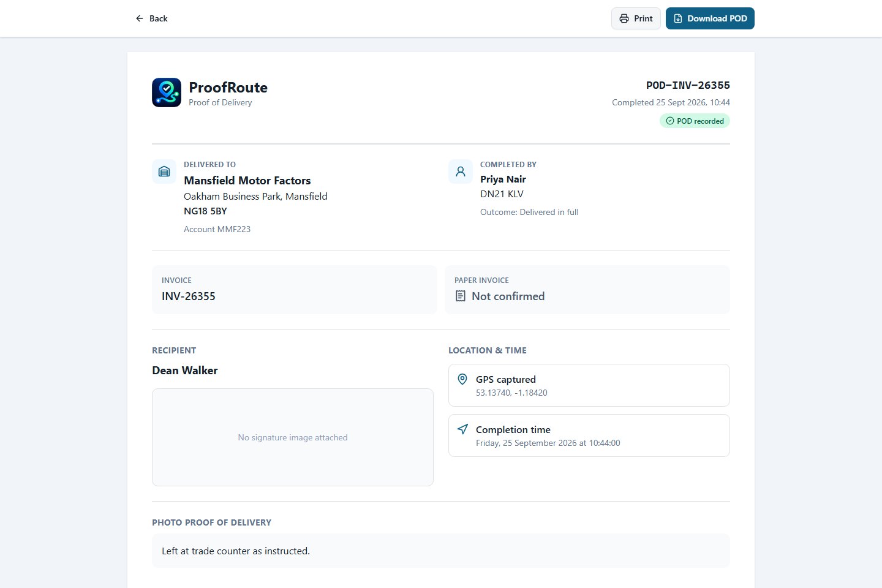This screenshot has height=588, width=882.
Task: Print the proof of delivery
Action: pos(636,18)
